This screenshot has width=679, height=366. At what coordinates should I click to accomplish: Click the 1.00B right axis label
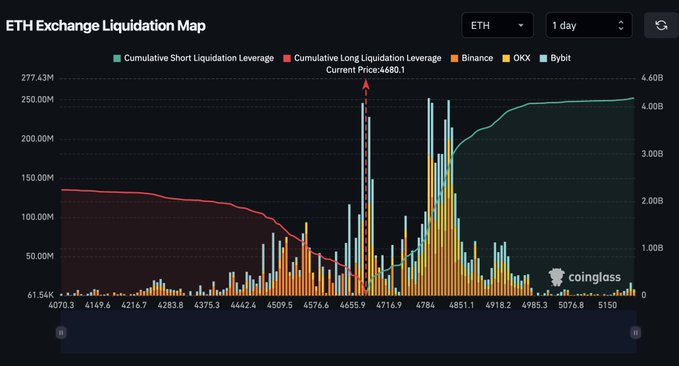click(652, 248)
